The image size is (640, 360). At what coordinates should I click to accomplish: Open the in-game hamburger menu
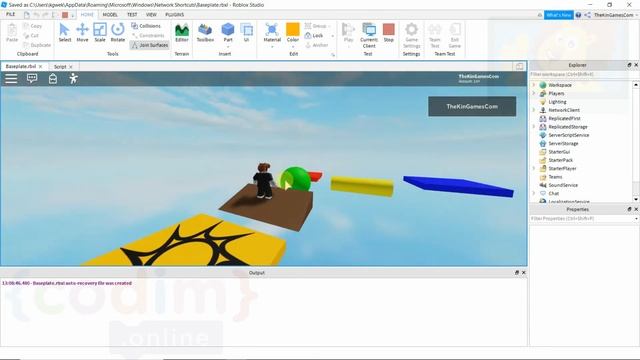coord(11,78)
